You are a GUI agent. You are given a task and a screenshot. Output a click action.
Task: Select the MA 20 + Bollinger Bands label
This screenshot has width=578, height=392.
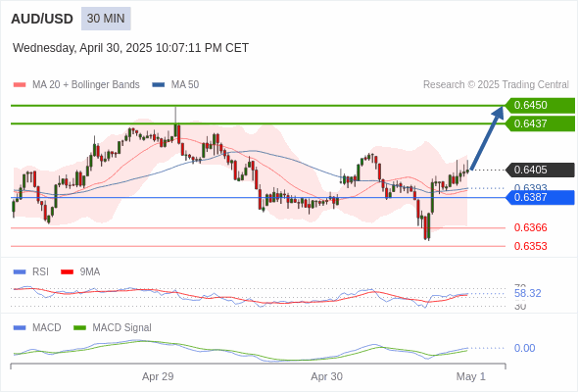coord(86,85)
